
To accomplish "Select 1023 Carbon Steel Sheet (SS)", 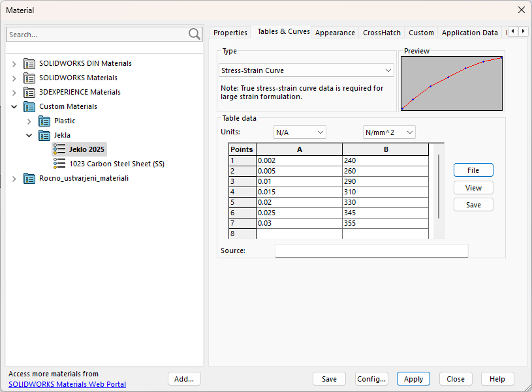I will point(117,164).
